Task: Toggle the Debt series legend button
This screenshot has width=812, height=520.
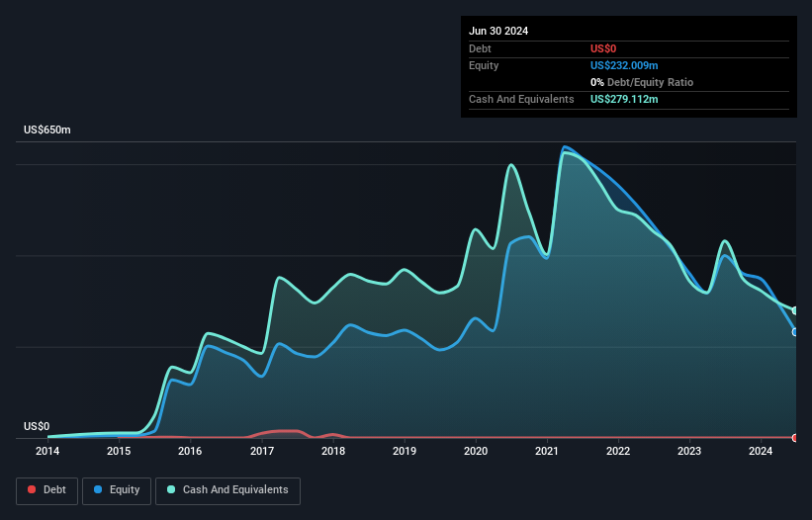Action: [x=47, y=490]
